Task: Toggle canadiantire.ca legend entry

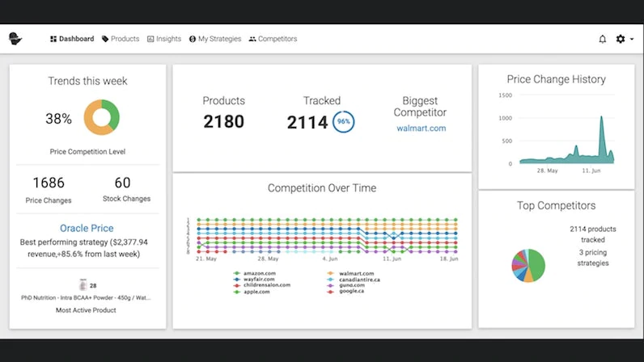Action: 354,280
